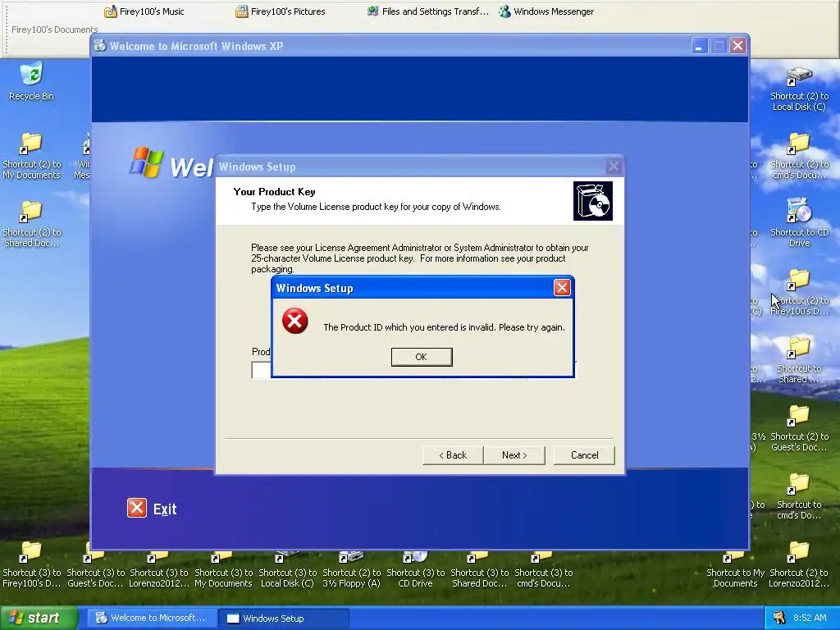Select Shortcut to My Documents icon at bottom
This screenshot has height=630, width=840.
coord(735,569)
